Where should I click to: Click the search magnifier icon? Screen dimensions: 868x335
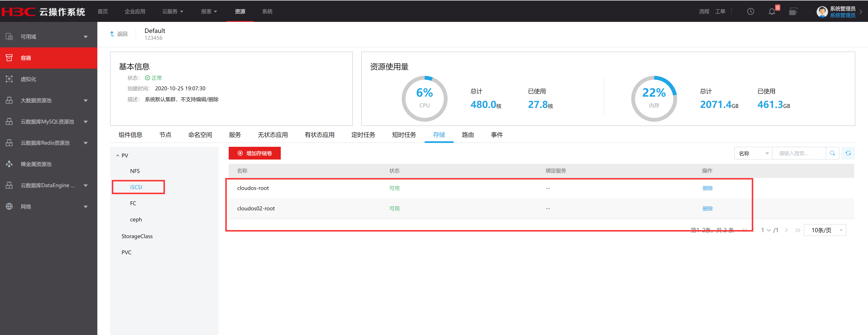pyautogui.click(x=832, y=154)
